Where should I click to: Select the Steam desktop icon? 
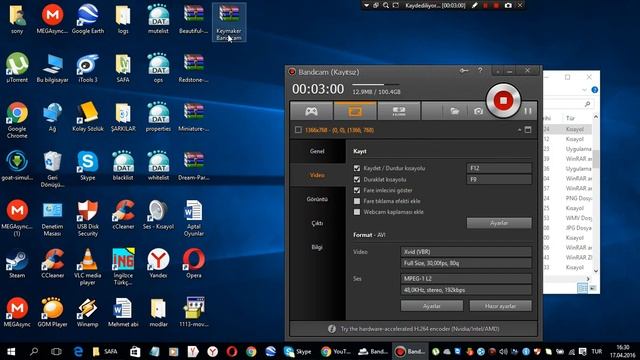coord(17,264)
